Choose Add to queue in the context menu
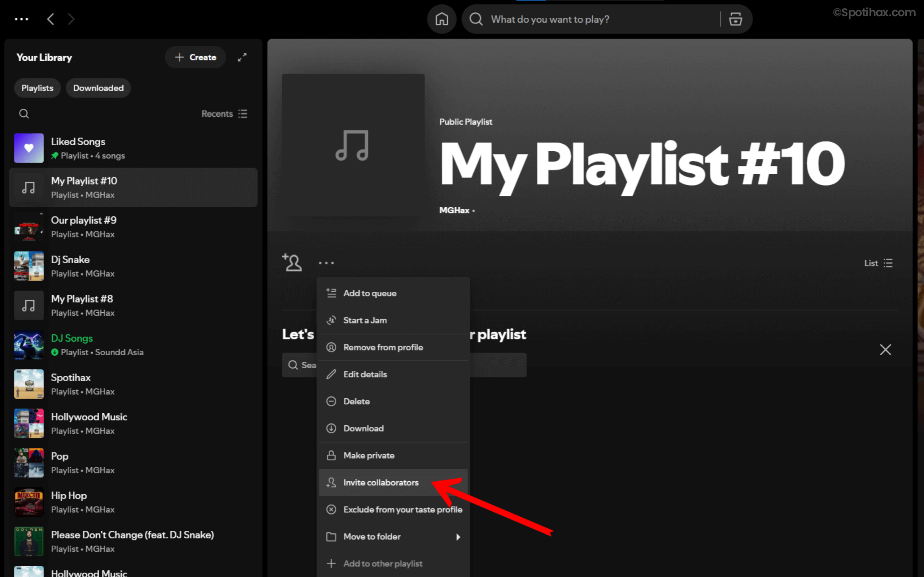The width and height of the screenshot is (924, 577). click(x=393, y=293)
